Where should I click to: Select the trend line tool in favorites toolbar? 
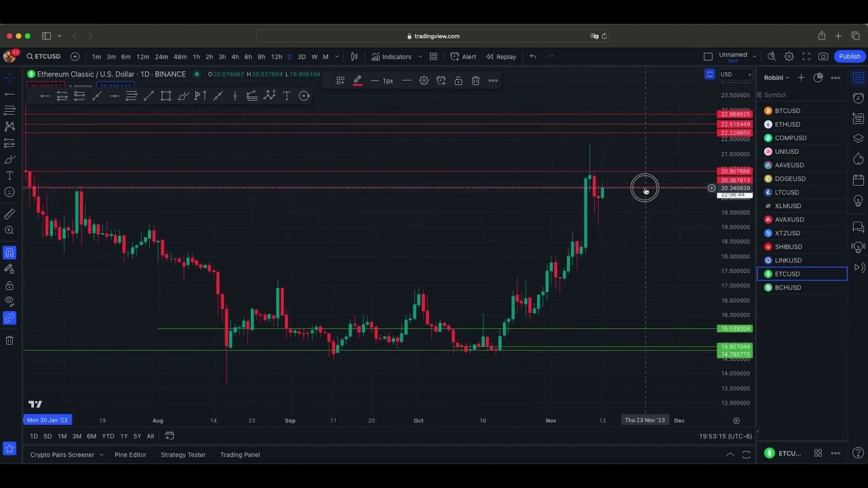[149, 96]
